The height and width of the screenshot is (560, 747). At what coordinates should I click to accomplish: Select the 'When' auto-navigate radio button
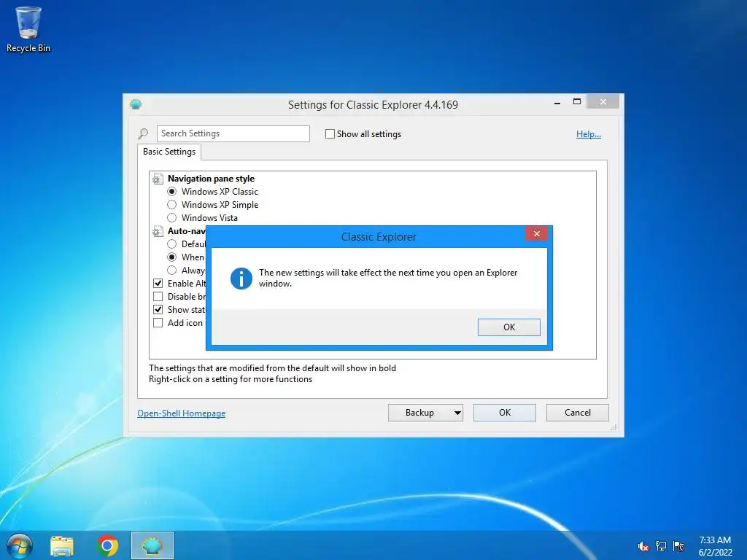[172, 257]
